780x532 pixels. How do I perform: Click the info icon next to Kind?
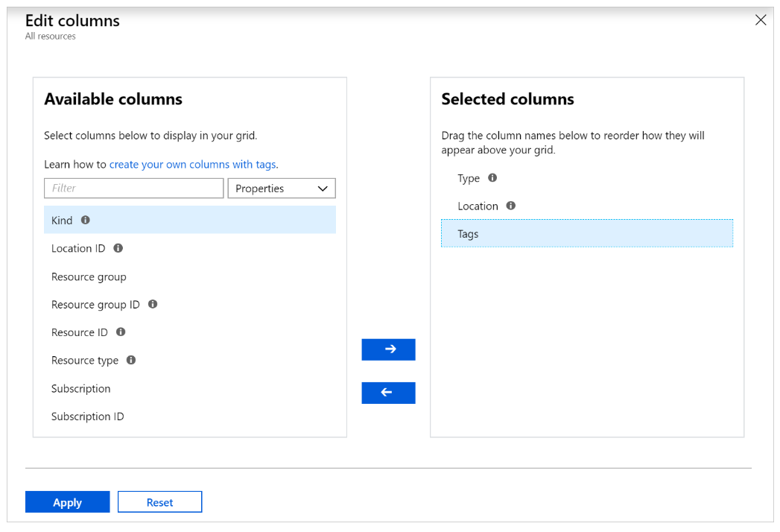coord(86,220)
